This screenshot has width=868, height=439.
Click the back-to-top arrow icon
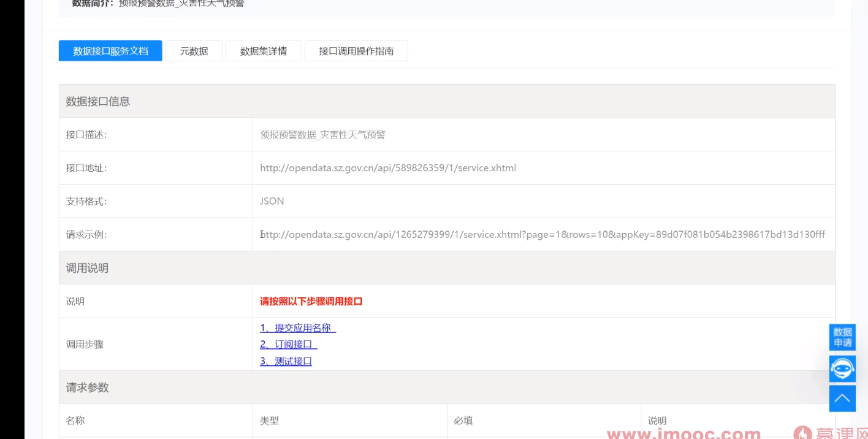pyautogui.click(x=842, y=399)
